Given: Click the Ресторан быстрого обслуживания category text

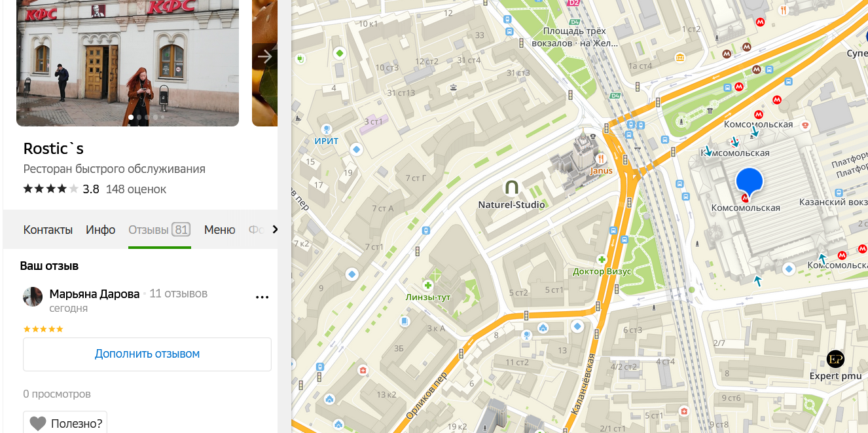Looking at the screenshot, I should click(x=115, y=169).
